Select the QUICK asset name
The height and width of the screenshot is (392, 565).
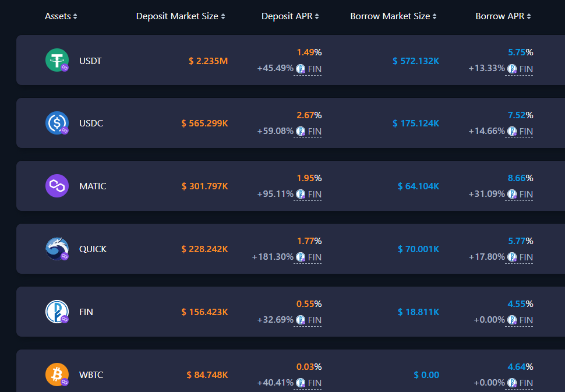click(93, 249)
